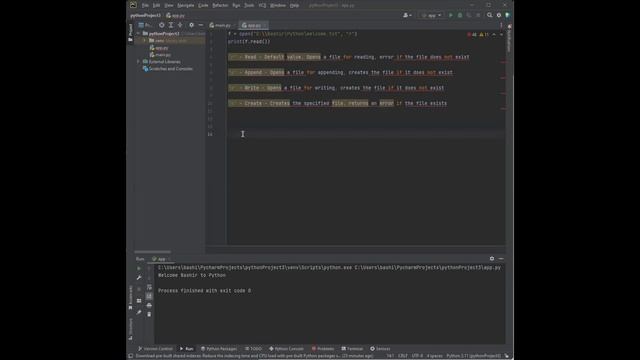Open Python Packages tool window
Image resolution: width=640 pixels, height=360 pixels.
point(219,349)
